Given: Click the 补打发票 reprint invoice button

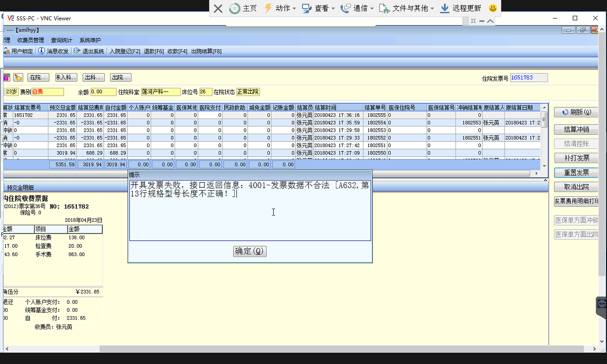Looking at the screenshot, I should [576, 158].
